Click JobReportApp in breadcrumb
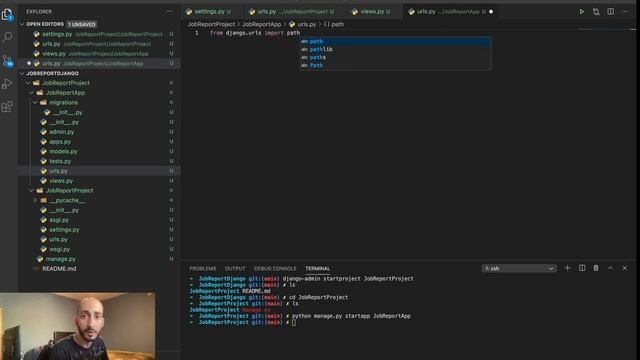The image size is (640, 360). pyautogui.click(x=262, y=24)
